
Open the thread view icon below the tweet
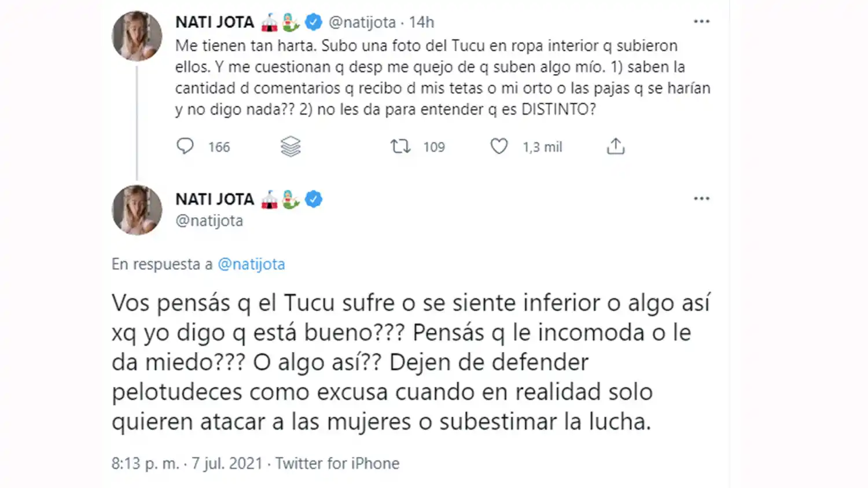tap(290, 146)
